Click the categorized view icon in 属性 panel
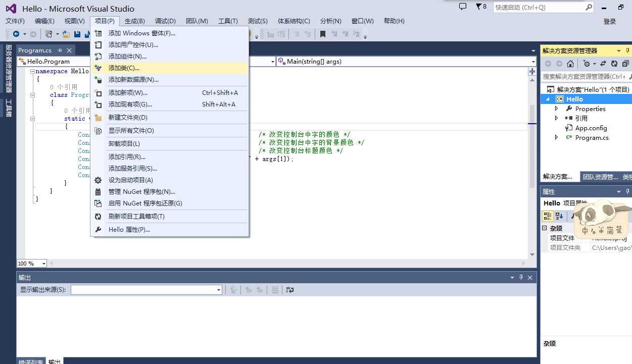The width and height of the screenshot is (632, 364). tap(548, 216)
